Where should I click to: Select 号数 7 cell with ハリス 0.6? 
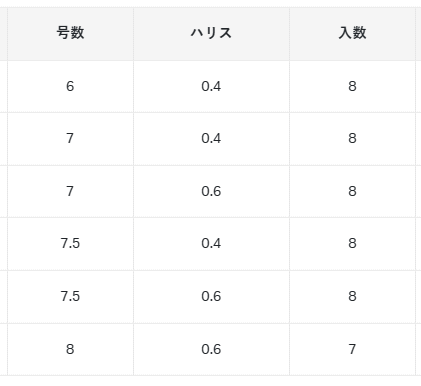click(x=70, y=191)
